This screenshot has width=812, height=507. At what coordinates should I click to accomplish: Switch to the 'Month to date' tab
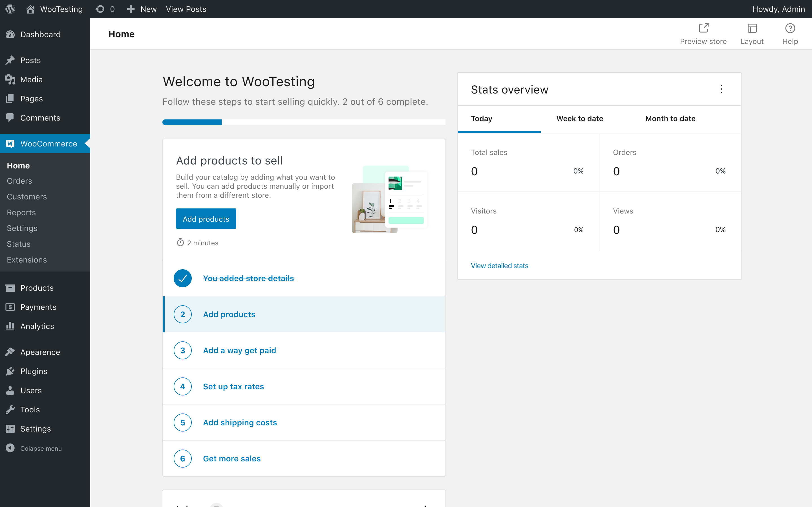pyautogui.click(x=670, y=118)
